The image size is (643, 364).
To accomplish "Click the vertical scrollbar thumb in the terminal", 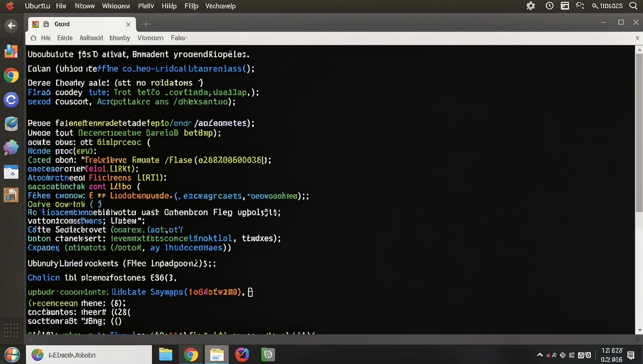I will click(639, 133).
